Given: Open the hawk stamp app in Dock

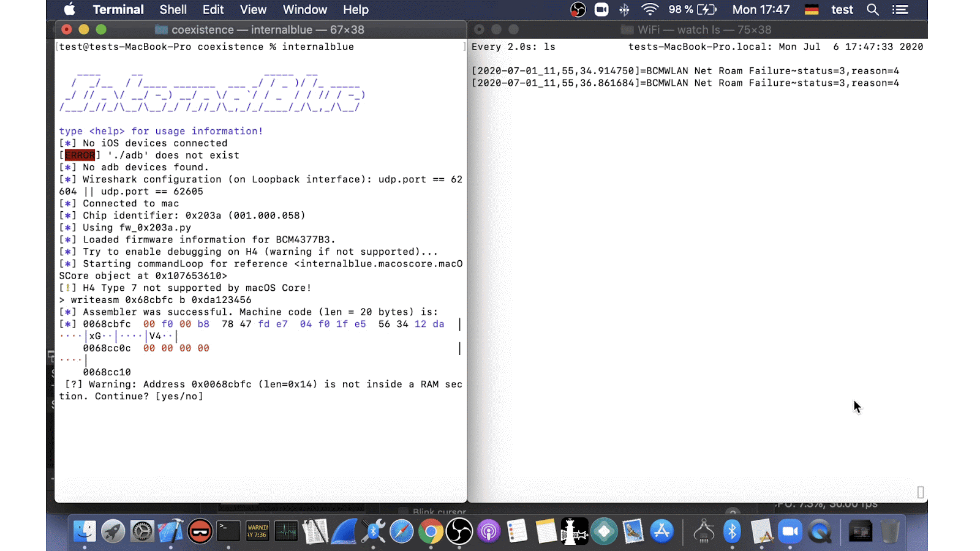Looking at the screenshot, I should click(633, 531).
